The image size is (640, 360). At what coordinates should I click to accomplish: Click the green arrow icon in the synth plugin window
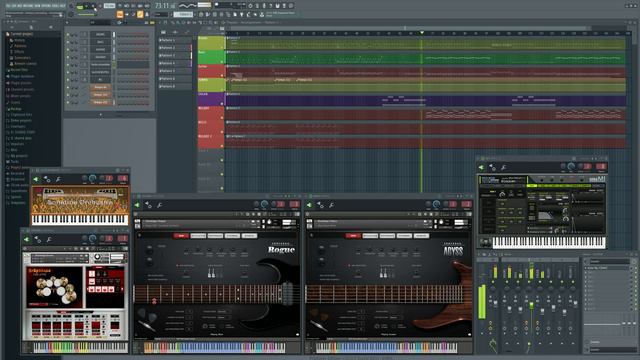coord(481,167)
